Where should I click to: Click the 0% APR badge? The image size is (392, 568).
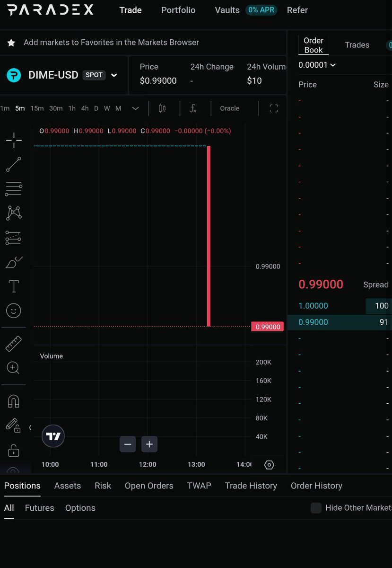pyautogui.click(x=261, y=10)
